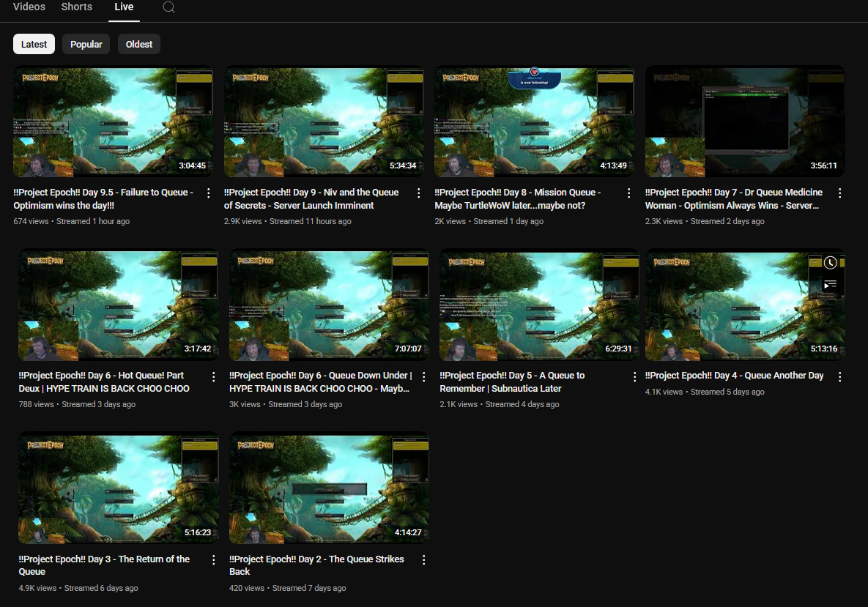Open Day 6 Queue Down Under thumbnail
Screen dimensions: 868x607
click(330, 305)
